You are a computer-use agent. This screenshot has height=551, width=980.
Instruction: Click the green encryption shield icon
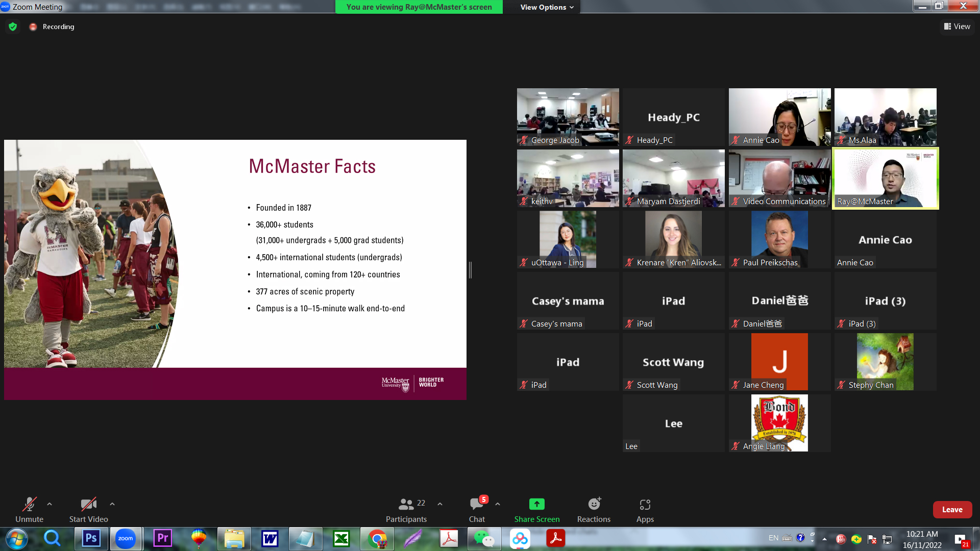tap(13, 27)
